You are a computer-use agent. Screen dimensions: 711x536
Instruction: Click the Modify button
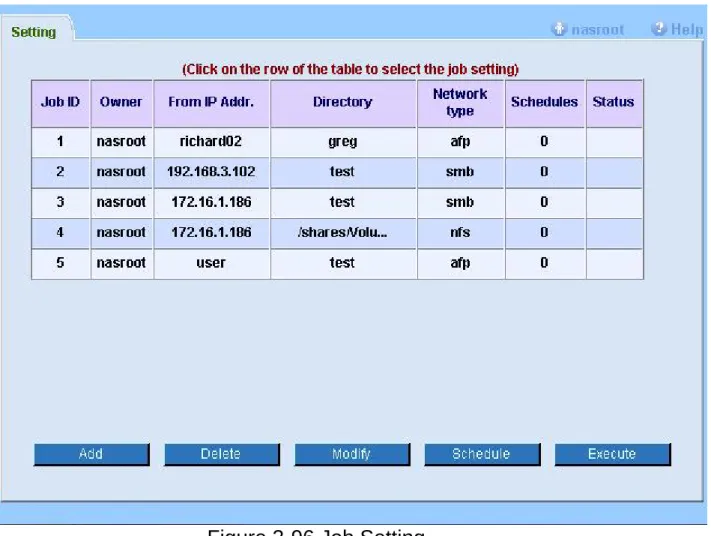click(352, 454)
